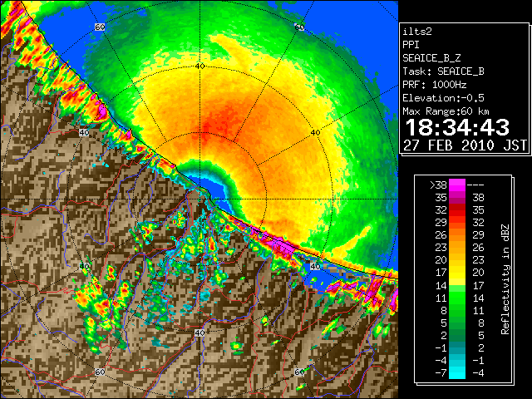This screenshot has width=532, height=399.
Task: Select the PPI scan type label
Action: coord(411,45)
